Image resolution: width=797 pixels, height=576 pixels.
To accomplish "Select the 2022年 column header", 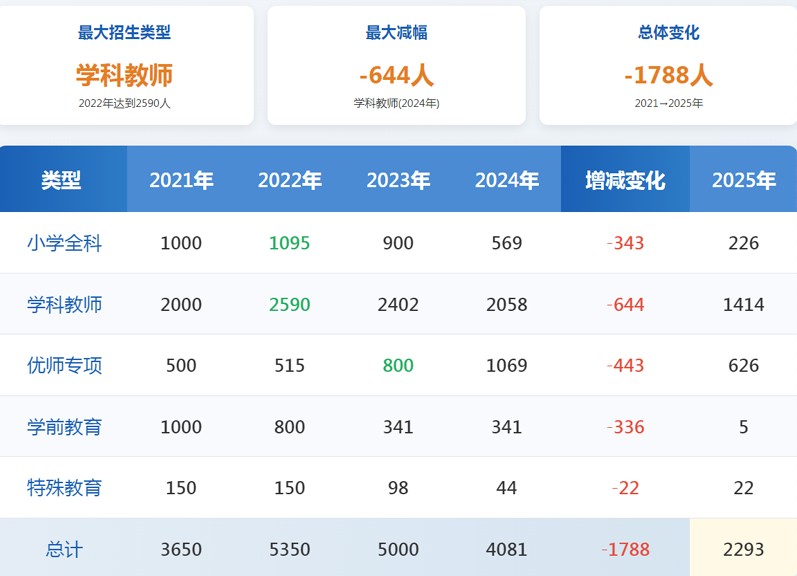I will pos(290,181).
